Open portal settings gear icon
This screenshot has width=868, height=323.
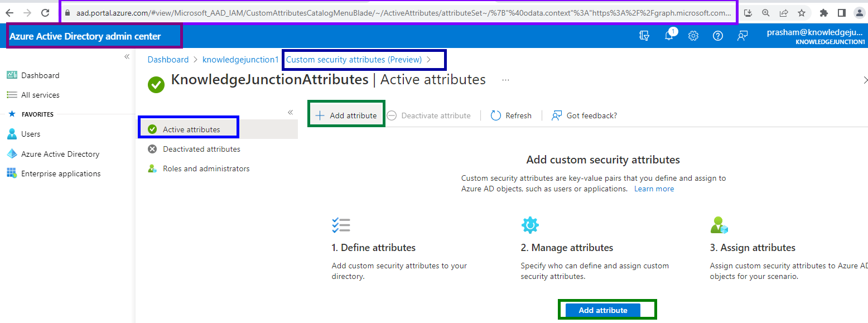click(693, 36)
